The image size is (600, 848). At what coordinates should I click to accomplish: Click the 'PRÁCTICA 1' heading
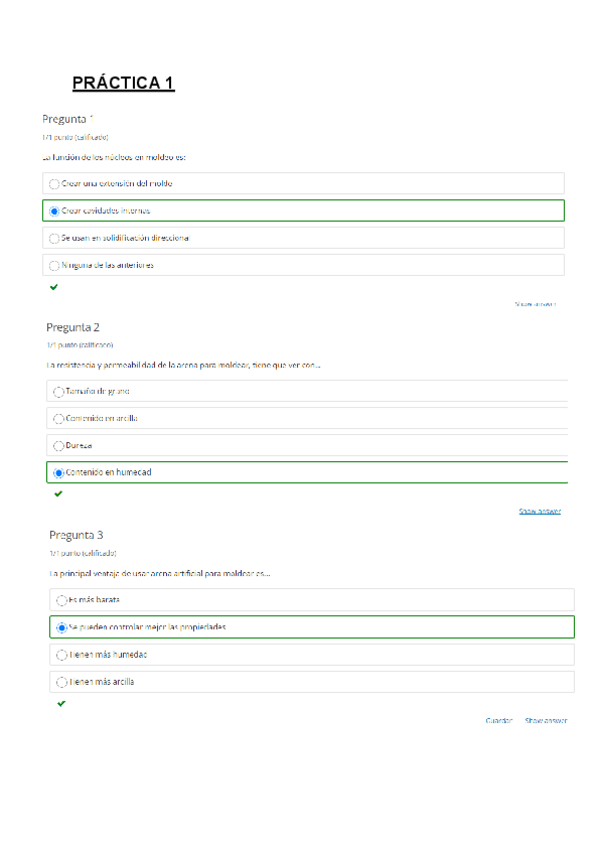(123, 83)
